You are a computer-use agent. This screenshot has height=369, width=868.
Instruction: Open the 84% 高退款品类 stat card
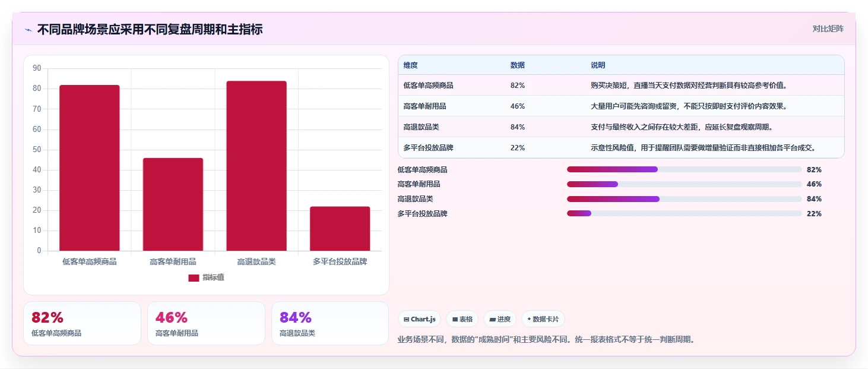click(x=330, y=323)
